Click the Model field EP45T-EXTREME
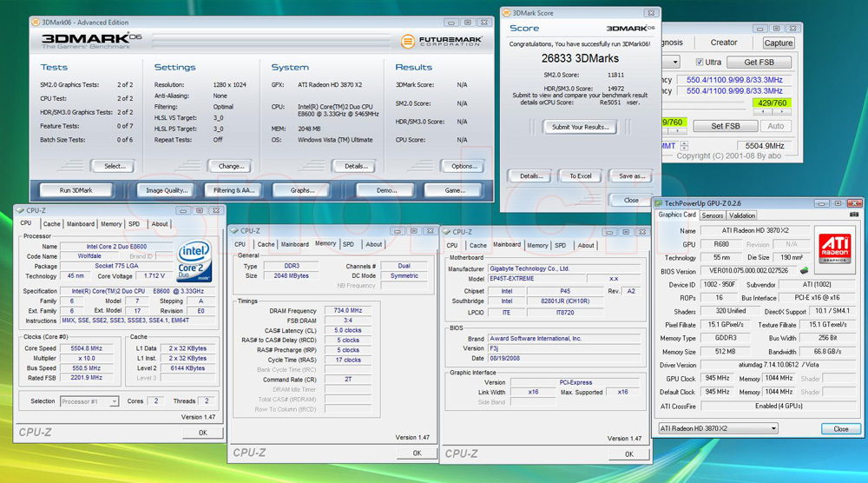The height and width of the screenshot is (483, 868). click(536, 279)
